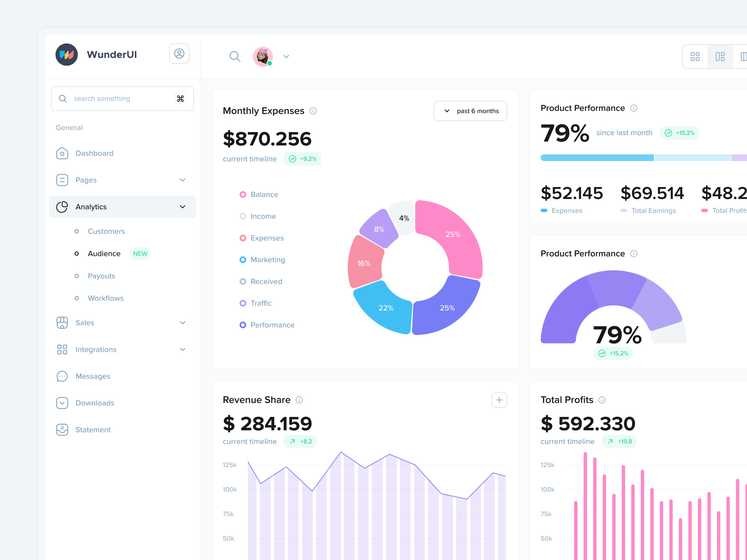Expand the Integrations chevron

point(183,349)
